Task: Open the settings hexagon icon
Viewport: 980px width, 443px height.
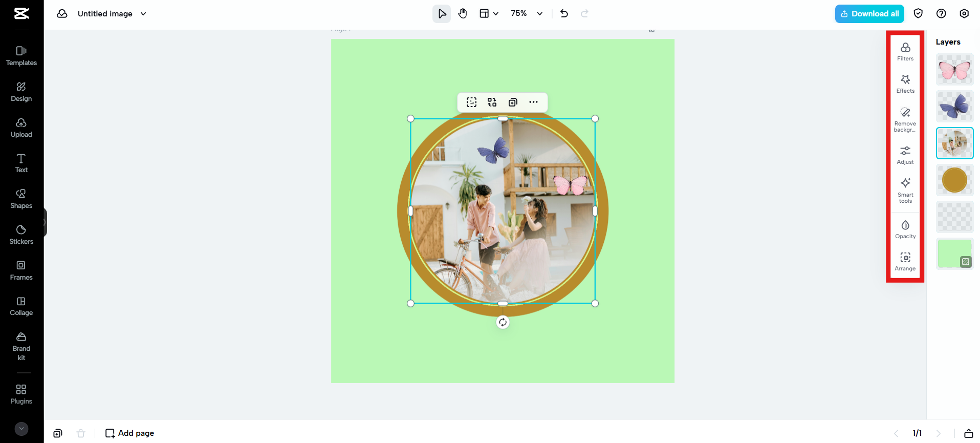Action: [964, 14]
